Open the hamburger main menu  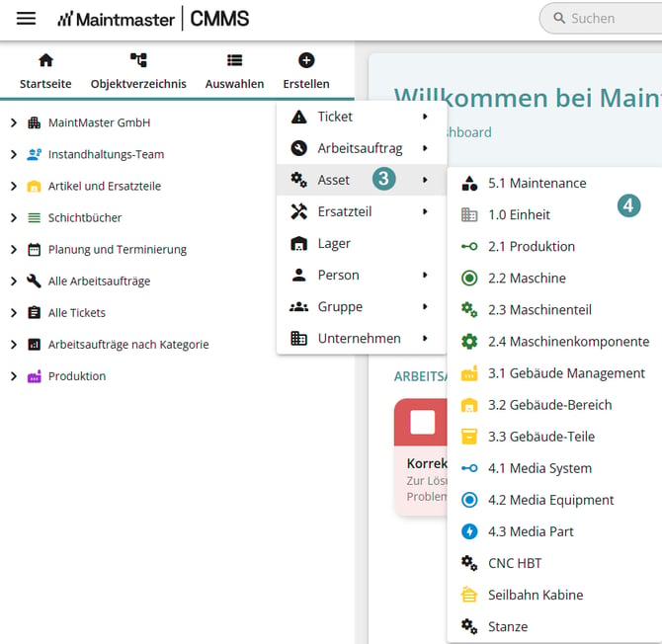[x=26, y=18]
